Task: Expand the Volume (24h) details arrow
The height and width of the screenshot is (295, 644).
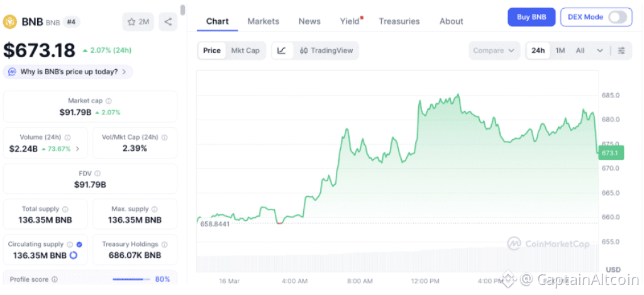Action: [x=77, y=149]
